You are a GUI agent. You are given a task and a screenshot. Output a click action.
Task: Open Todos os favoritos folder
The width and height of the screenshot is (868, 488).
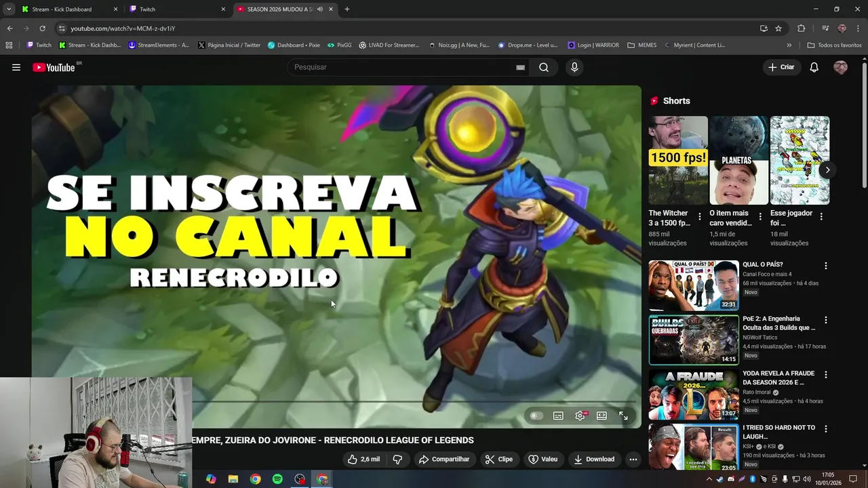834,45
